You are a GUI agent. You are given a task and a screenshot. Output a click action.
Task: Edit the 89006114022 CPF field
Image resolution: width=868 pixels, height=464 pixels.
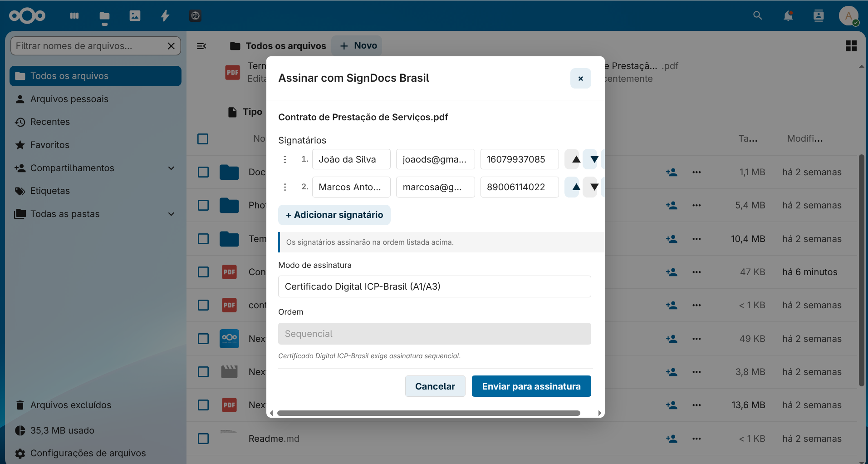point(520,187)
